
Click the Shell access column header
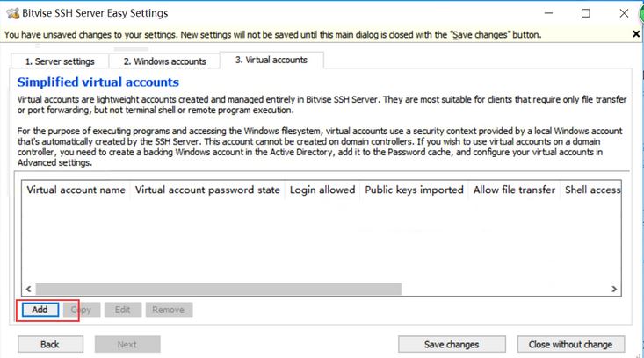(x=591, y=190)
